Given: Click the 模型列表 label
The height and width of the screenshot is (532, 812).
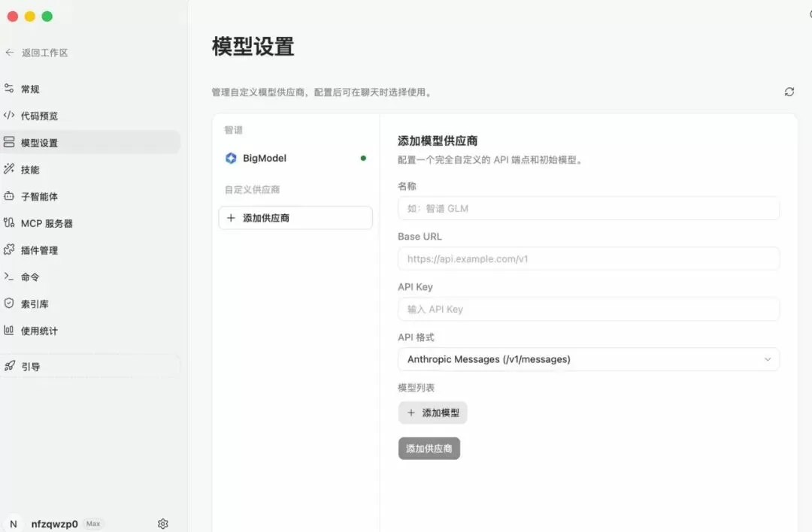Looking at the screenshot, I should [x=417, y=388].
